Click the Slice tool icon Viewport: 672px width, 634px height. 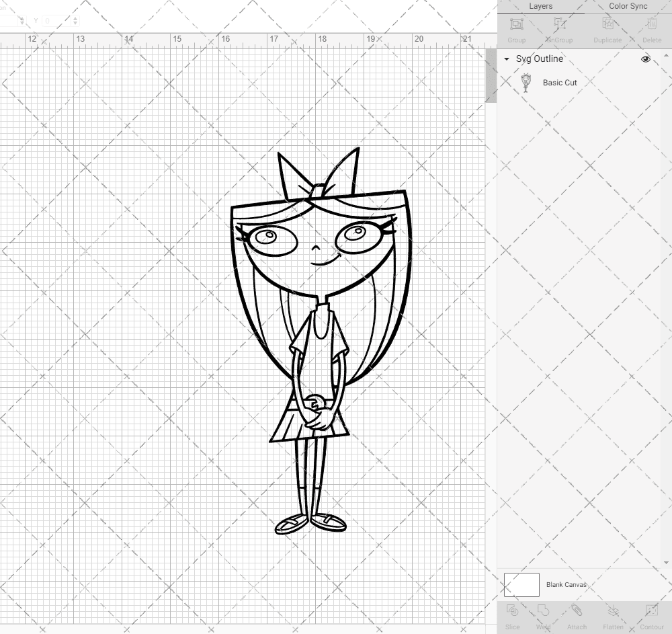tap(512, 610)
